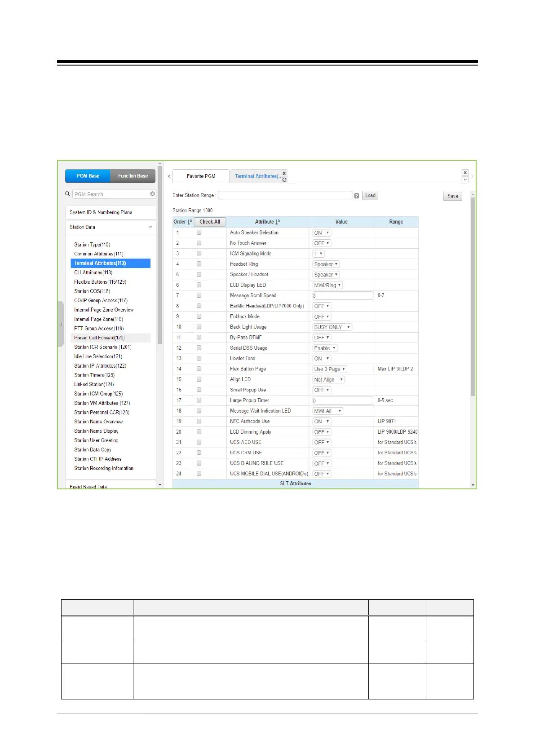Open Flex Button Page dropdown

[x=330, y=369]
